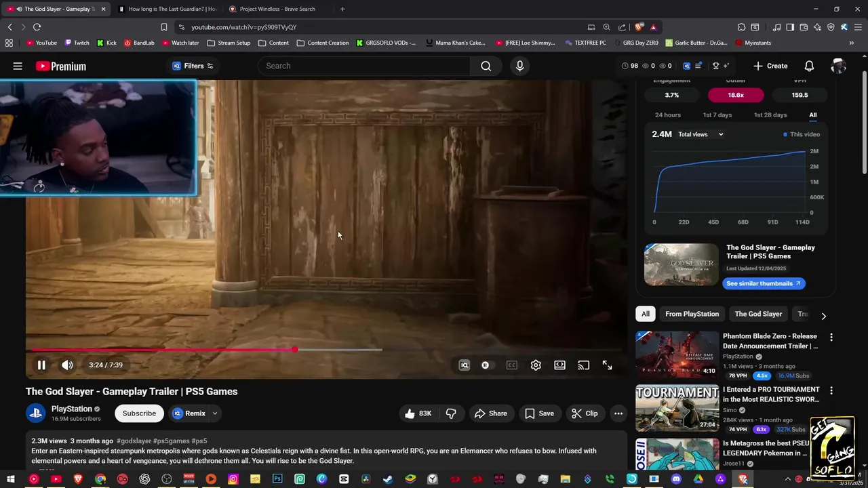Enter full screen mode
The image size is (868, 488).
[x=607, y=365]
